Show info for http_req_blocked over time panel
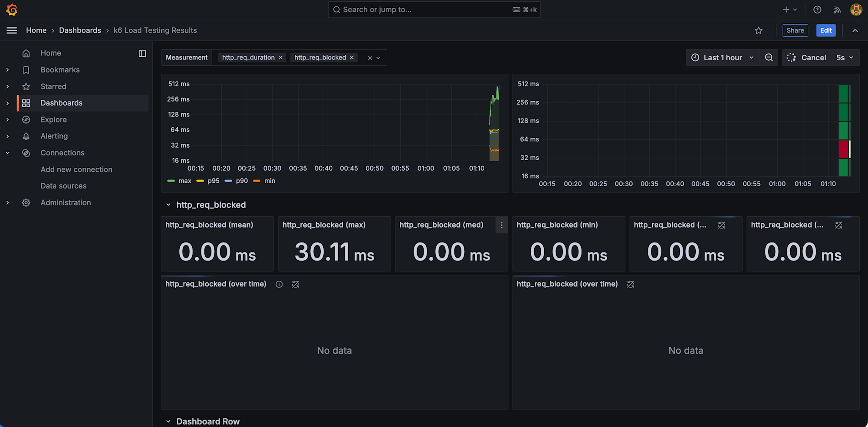This screenshot has height=427, width=868. tap(279, 284)
